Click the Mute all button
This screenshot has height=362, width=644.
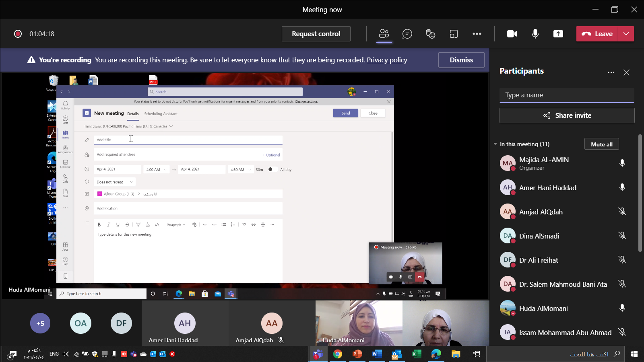pyautogui.click(x=602, y=144)
